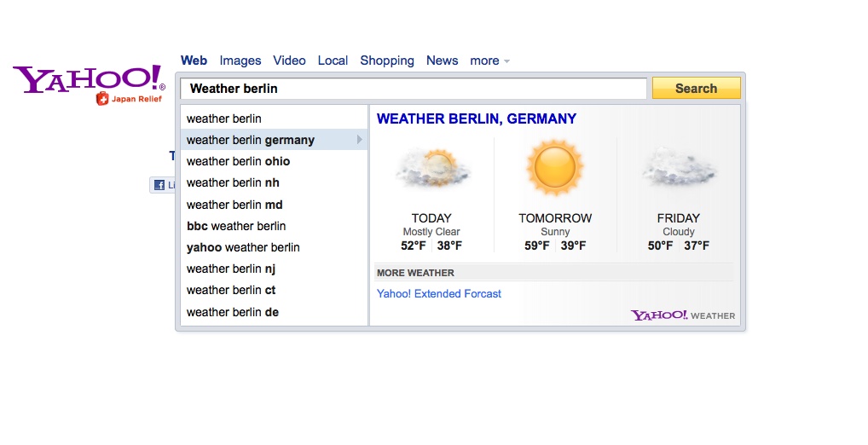Open the Yahoo! Extended Forcast link

[x=439, y=294]
